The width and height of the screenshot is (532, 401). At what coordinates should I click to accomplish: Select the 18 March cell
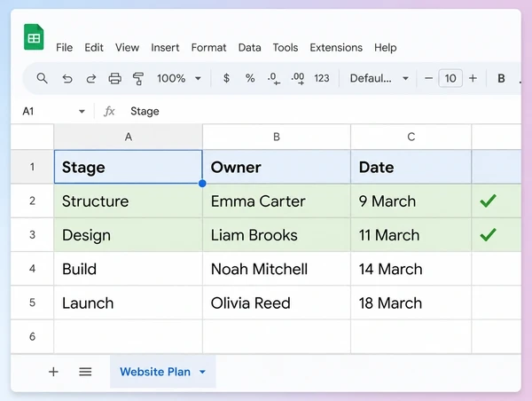click(x=411, y=303)
